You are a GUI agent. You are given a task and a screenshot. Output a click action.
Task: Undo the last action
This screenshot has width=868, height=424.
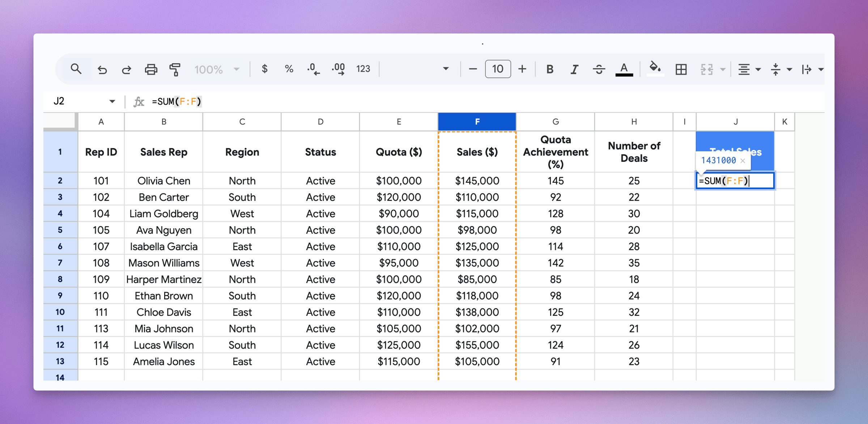(x=102, y=69)
